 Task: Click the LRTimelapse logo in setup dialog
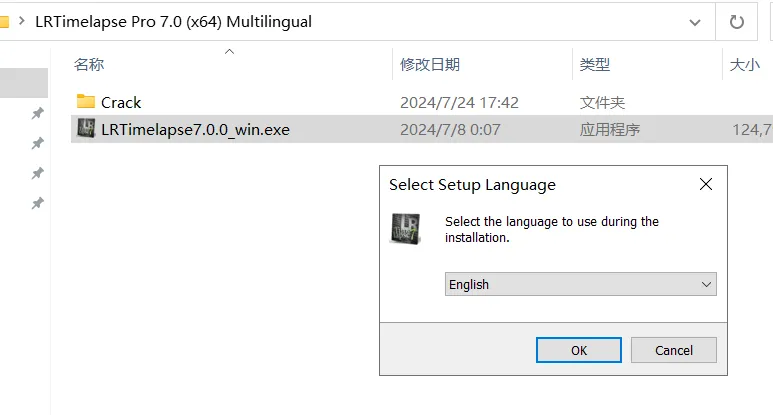405,228
